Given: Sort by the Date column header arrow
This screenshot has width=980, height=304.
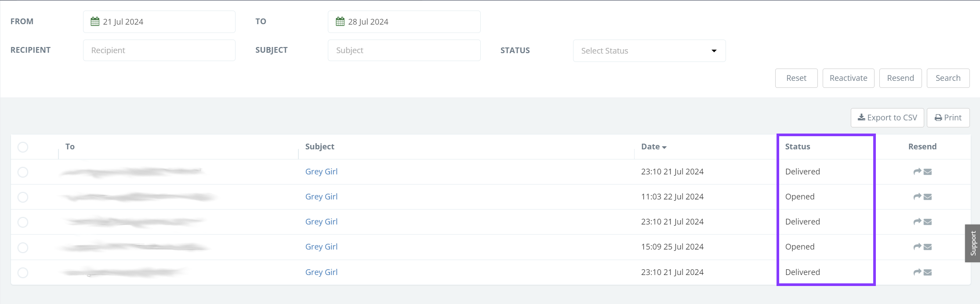Looking at the screenshot, I should (x=664, y=147).
